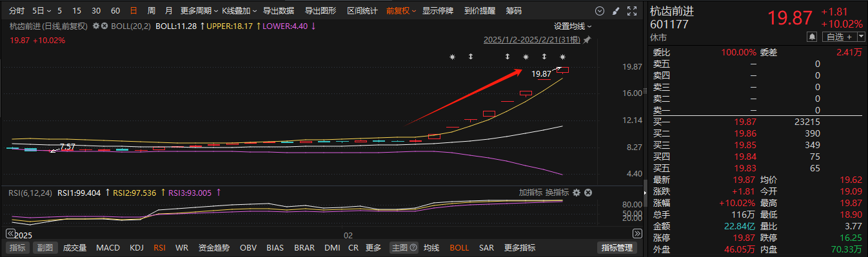Close the RSI sub-chart with X icon
This screenshot has height=257, width=868.
coord(588,193)
